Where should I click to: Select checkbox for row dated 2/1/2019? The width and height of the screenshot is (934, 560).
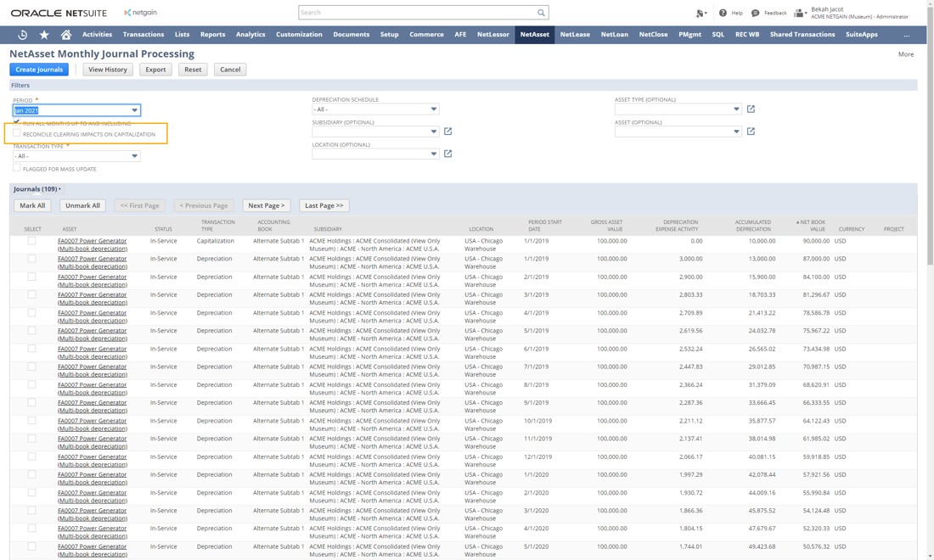pos(31,277)
